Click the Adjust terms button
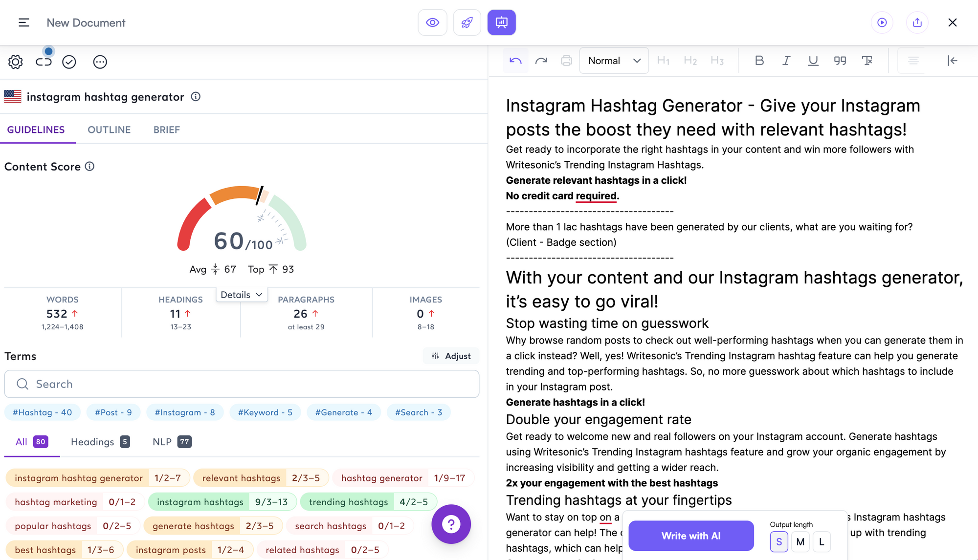The image size is (978, 560). pos(451,356)
